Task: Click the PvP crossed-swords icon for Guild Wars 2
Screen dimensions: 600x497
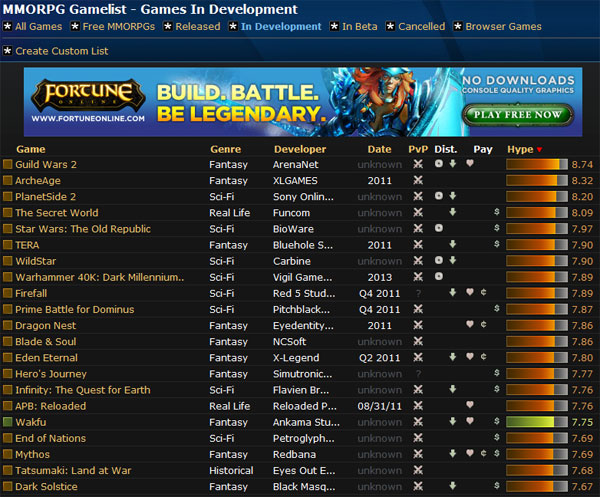Action: click(418, 165)
